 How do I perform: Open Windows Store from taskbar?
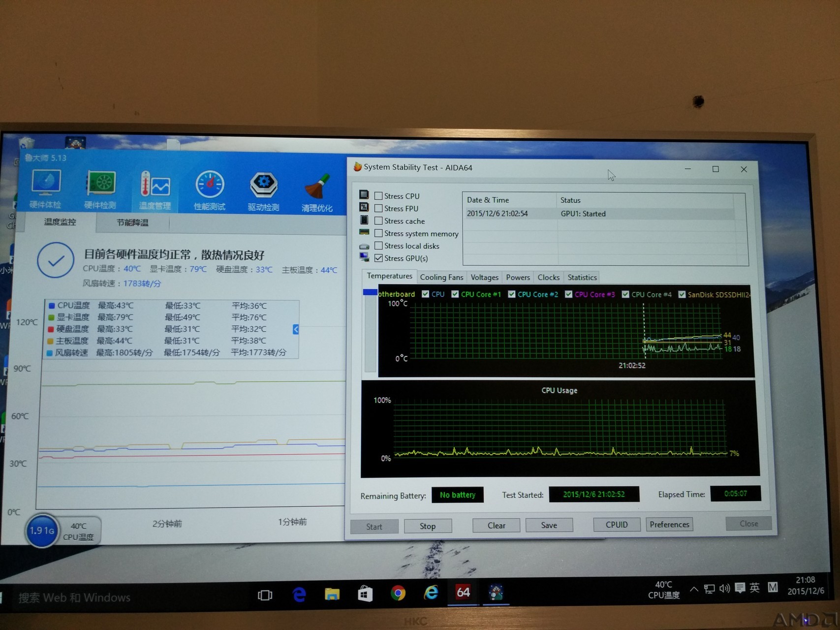coord(365,594)
